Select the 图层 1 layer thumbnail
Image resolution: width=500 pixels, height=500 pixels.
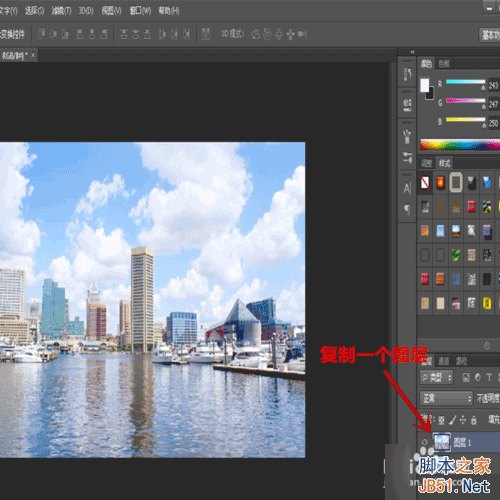pos(442,442)
